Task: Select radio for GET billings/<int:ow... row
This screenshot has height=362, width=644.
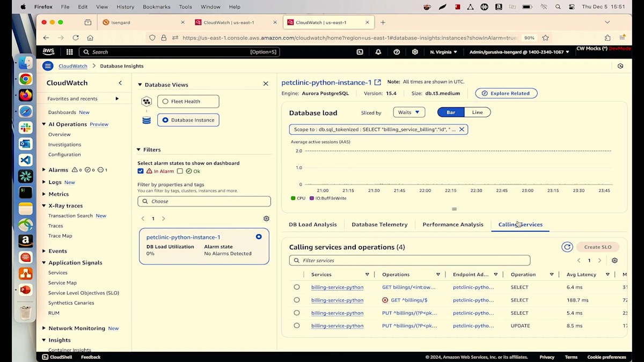Action: coord(297,287)
